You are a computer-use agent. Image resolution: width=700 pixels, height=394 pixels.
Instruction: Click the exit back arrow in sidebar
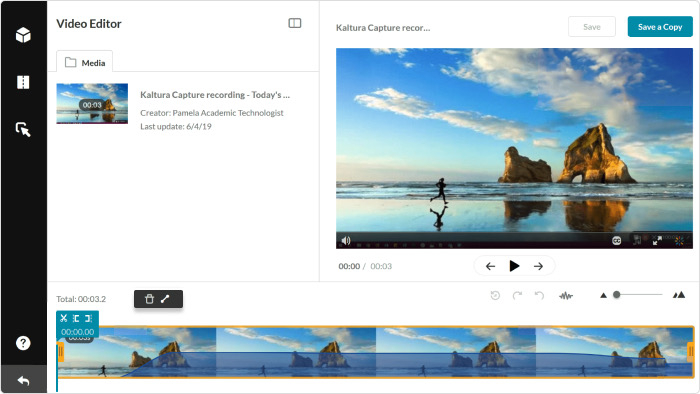click(x=23, y=381)
